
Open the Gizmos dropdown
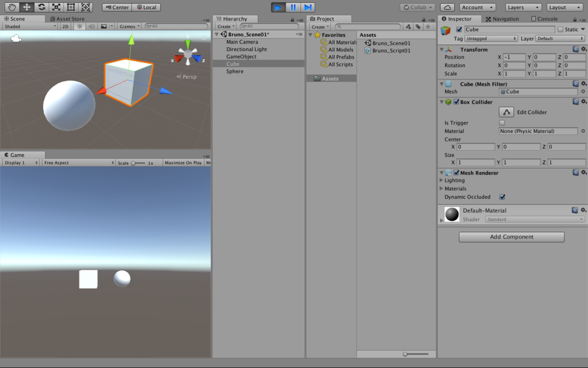[129, 26]
